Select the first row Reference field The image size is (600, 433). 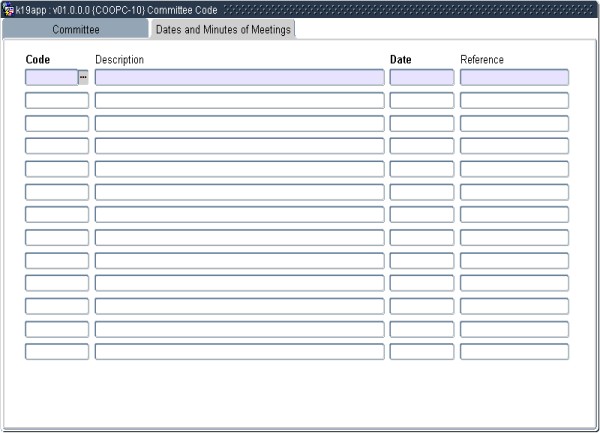514,77
